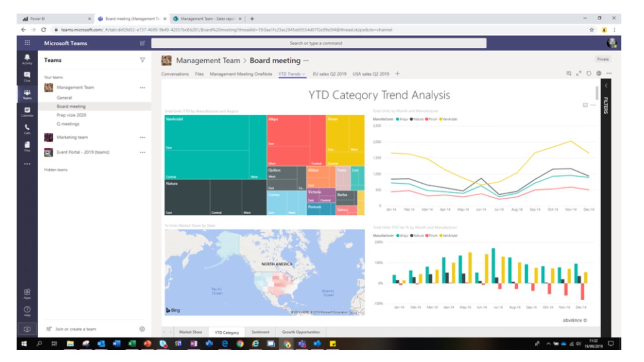This screenshot has height=362, width=644.
Task: Open Files from the left rail
Action: (27, 146)
